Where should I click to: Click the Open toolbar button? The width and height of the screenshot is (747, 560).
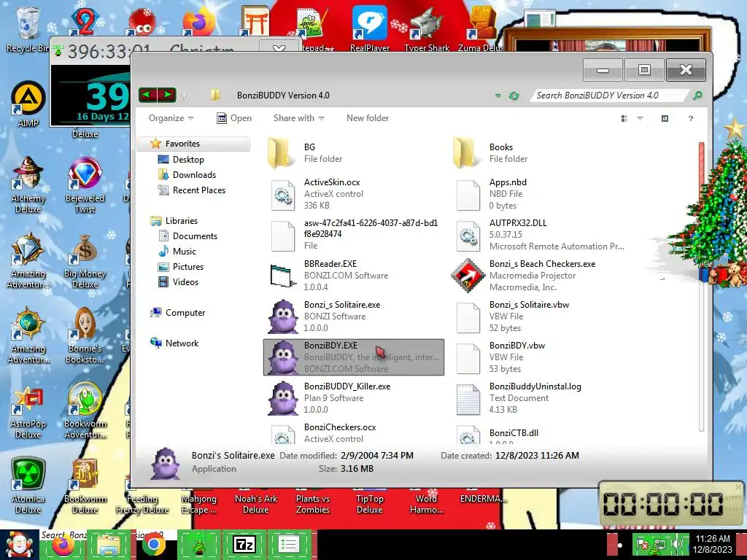tap(234, 118)
